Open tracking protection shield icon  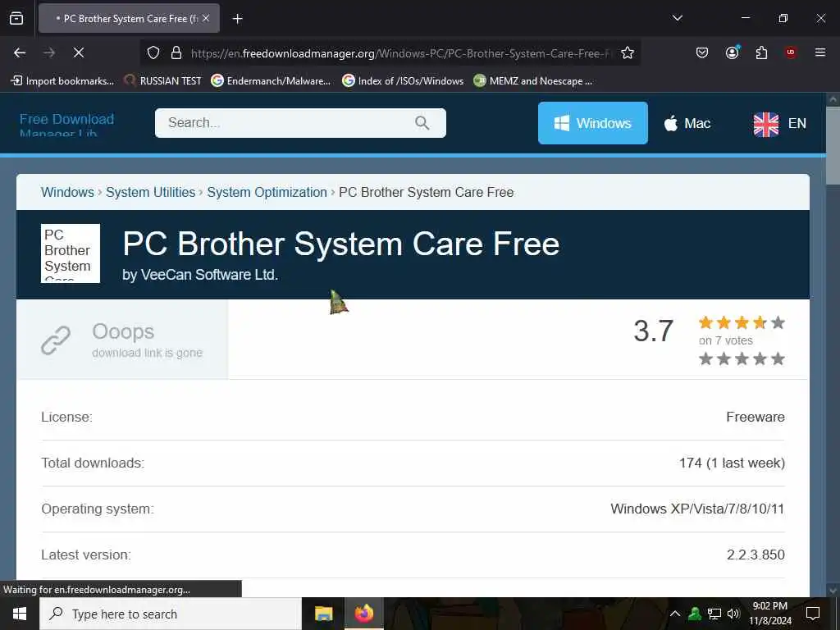pos(153,53)
